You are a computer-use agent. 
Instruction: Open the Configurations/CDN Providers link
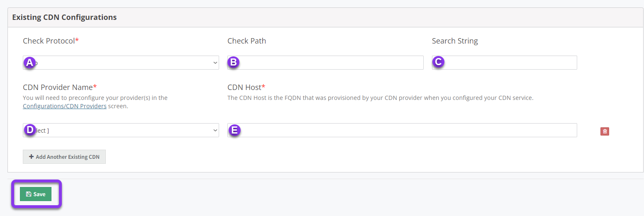pyautogui.click(x=65, y=106)
